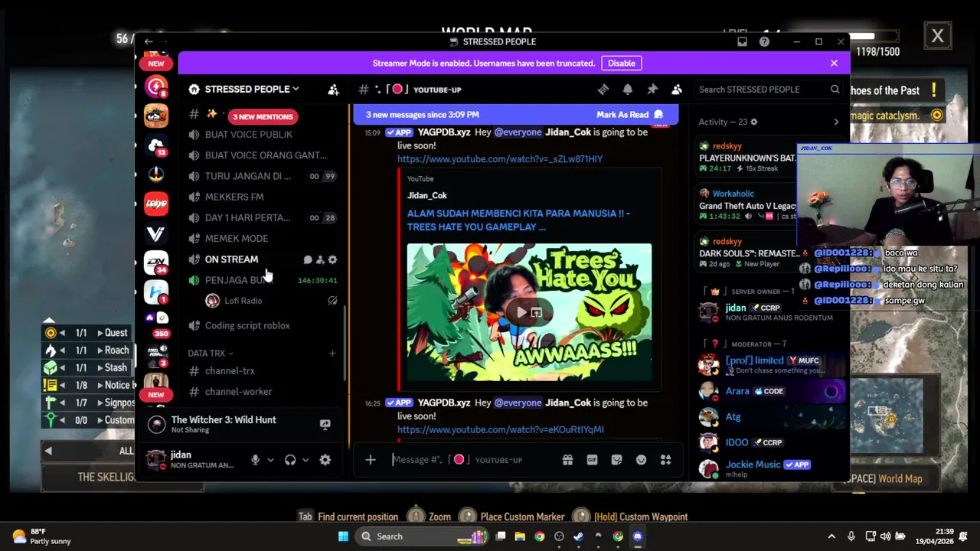980x551 pixels.
Task: Click the Trees Hate You thumbnail
Action: pos(529,312)
